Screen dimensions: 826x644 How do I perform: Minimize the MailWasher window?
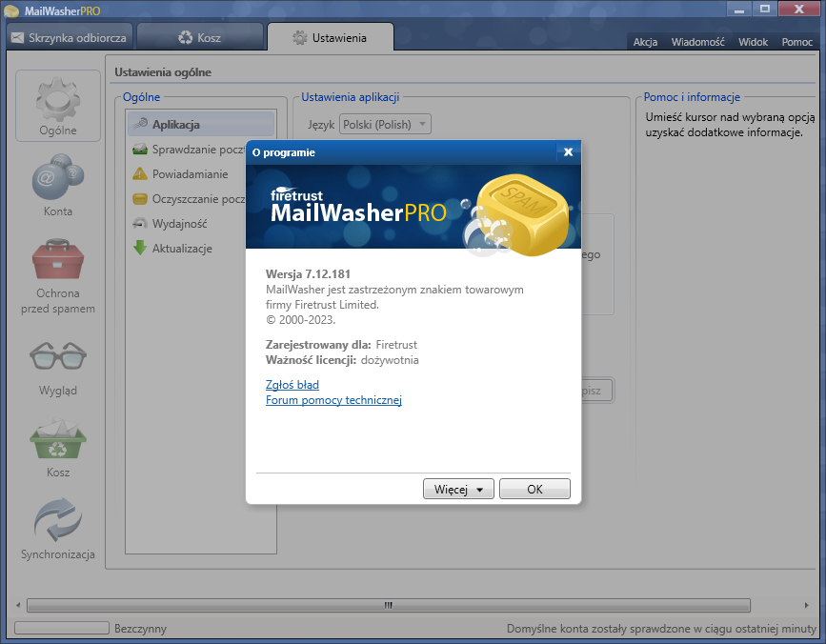click(739, 10)
